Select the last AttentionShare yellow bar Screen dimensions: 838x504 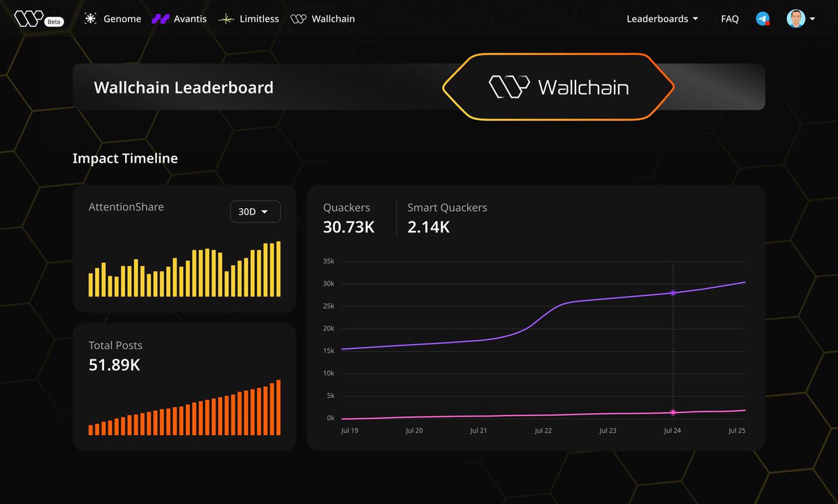click(278, 269)
